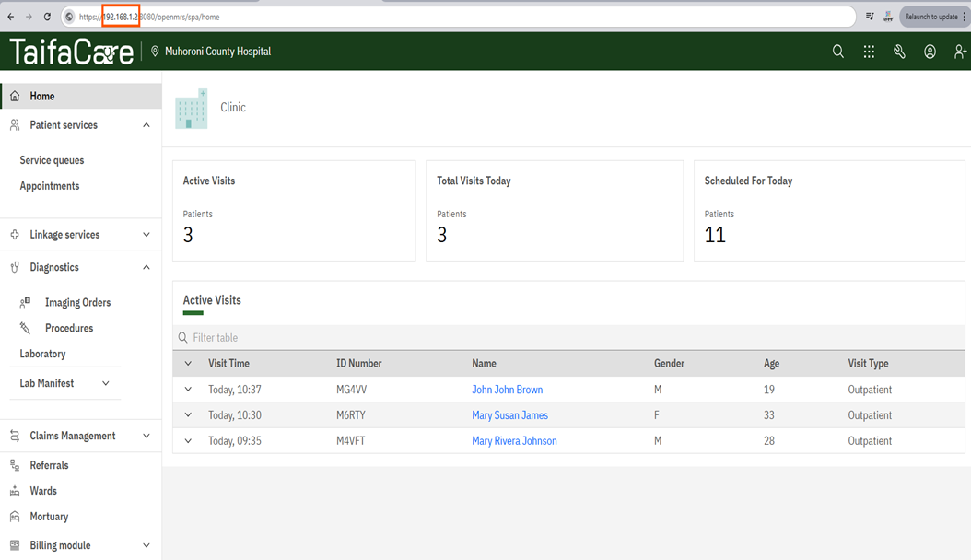Screen dimensions: 971x560
Task: Click the wrench tools icon in the header
Action: (x=899, y=52)
